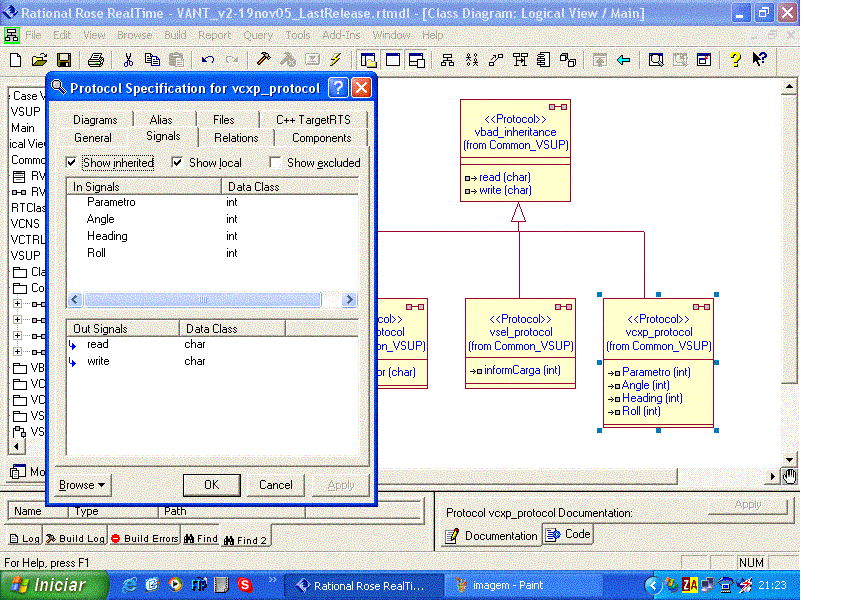Open the Tools menu
The width and height of the screenshot is (858, 612).
tap(298, 35)
